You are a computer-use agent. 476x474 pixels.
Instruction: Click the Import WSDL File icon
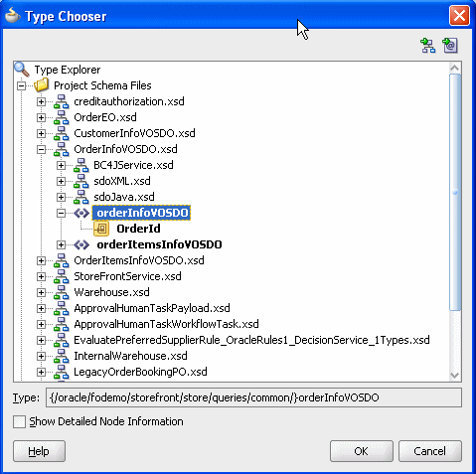click(x=450, y=46)
